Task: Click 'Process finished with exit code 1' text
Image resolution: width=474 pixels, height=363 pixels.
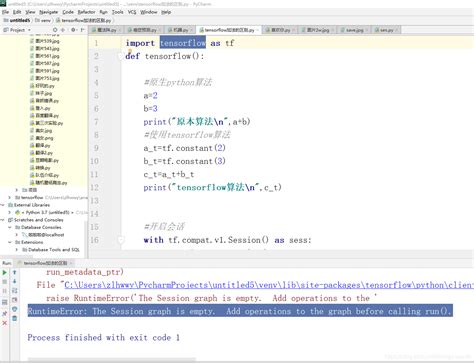Action: pos(103,337)
